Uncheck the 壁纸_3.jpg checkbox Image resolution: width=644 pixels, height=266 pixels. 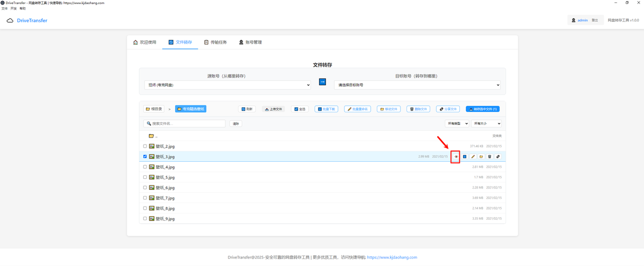click(145, 157)
